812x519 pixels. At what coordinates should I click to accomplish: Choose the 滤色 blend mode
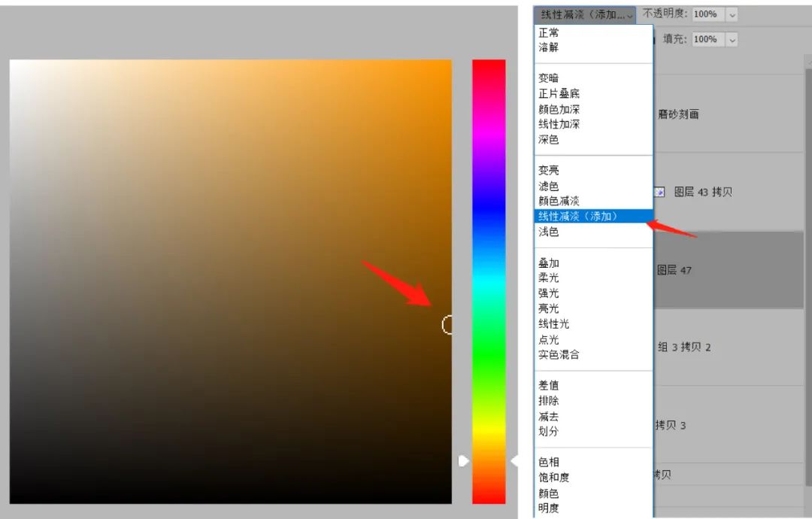(x=549, y=186)
